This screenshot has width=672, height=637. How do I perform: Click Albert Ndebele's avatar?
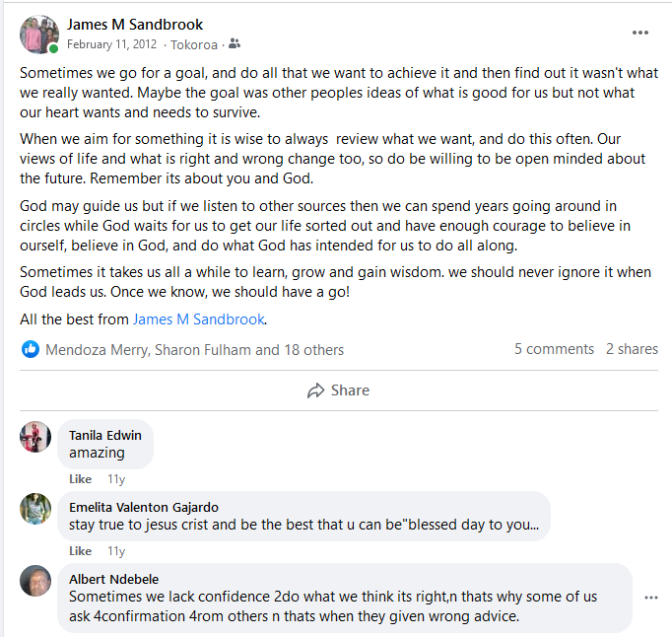coord(35,580)
